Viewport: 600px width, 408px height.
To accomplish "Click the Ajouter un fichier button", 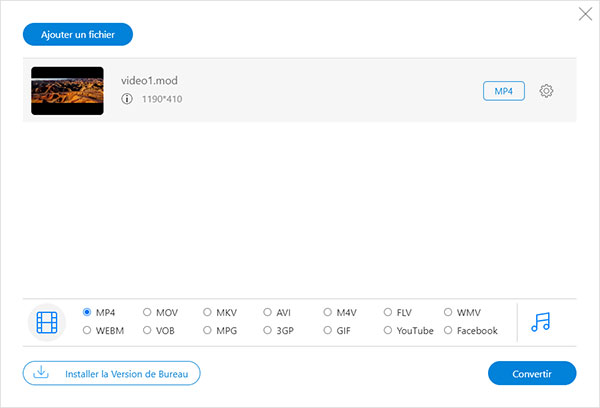I will click(x=78, y=34).
